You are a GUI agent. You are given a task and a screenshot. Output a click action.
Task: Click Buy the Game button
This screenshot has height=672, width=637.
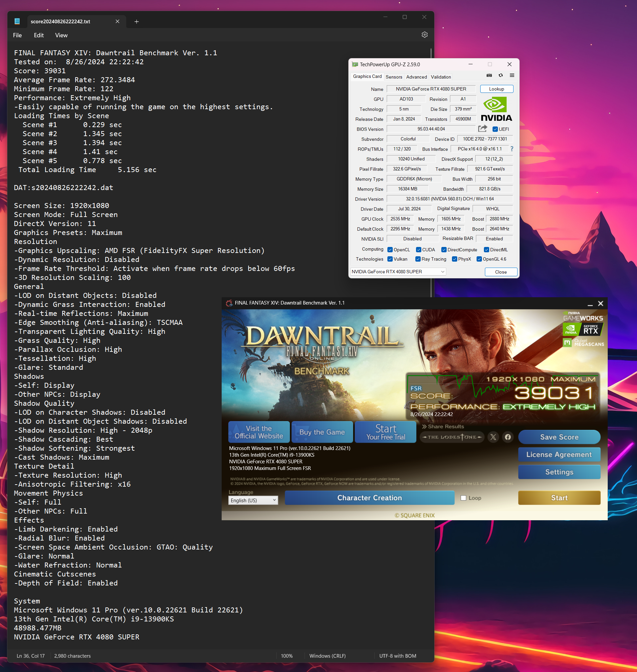pyautogui.click(x=322, y=432)
